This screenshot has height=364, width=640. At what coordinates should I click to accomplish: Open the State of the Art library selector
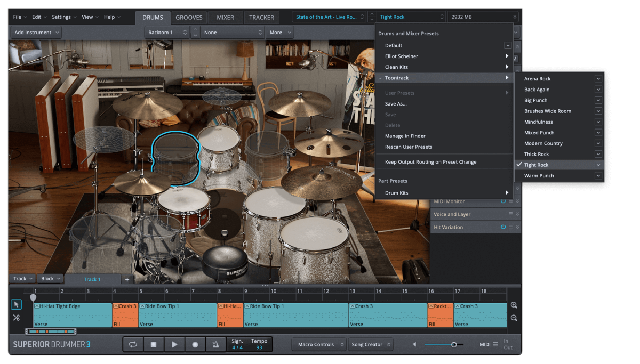click(x=329, y=17)
